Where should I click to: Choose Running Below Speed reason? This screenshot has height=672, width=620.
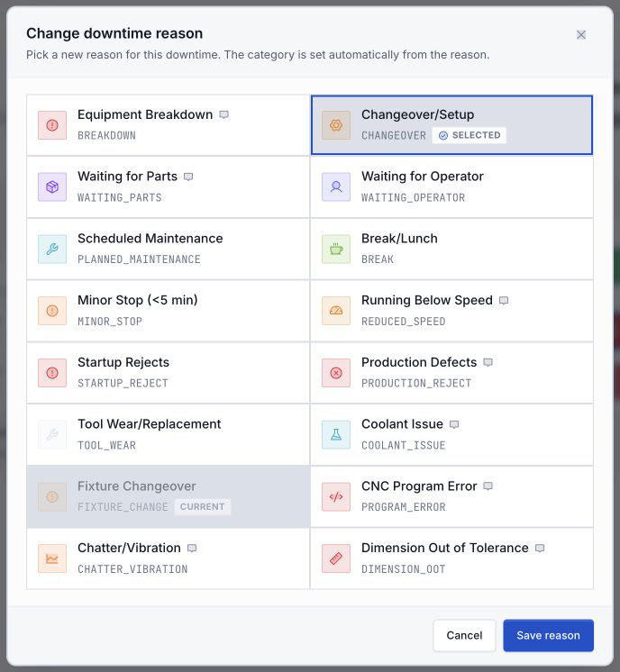(451, 311)
